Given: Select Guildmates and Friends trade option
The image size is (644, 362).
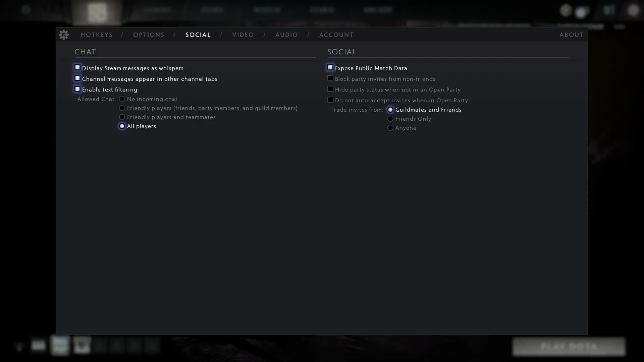Looking at the screenshot, I should (390, 110).
